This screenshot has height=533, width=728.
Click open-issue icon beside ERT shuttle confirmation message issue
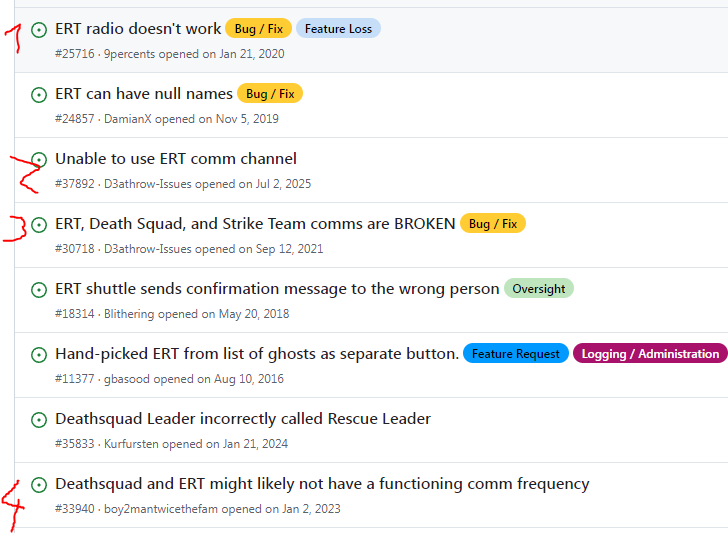39,290
